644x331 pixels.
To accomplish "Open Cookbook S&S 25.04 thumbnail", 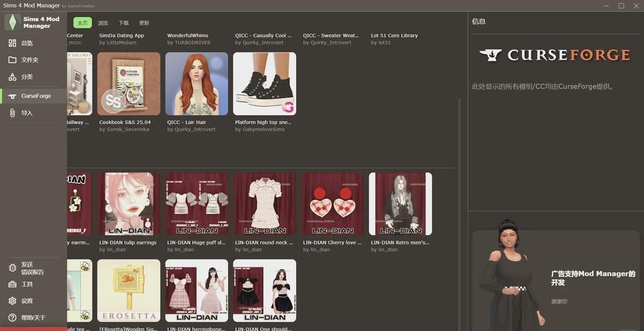I will click(129, 83).
